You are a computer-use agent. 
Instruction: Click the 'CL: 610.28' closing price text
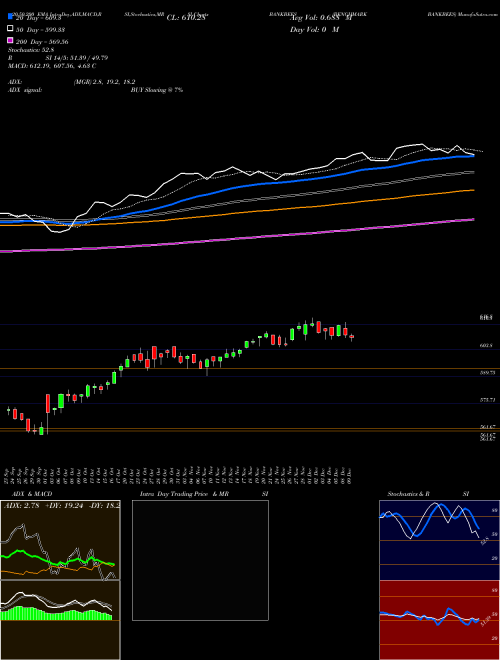[x=186, y=18]
